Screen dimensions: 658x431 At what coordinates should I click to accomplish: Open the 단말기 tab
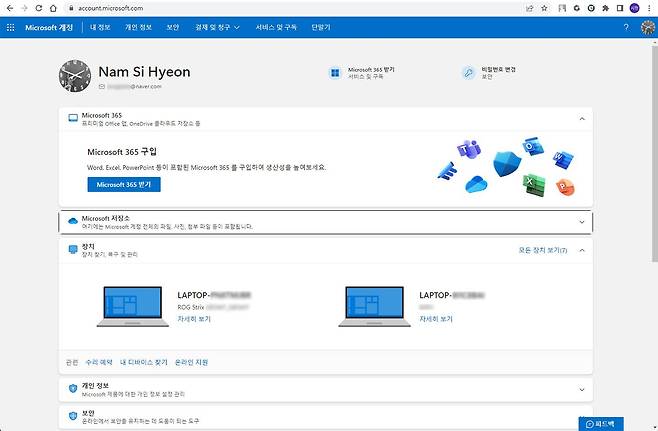point(321,27)
